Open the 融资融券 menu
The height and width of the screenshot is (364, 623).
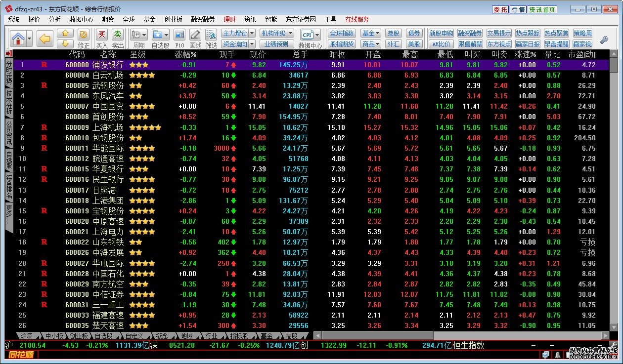coord(203,19)
